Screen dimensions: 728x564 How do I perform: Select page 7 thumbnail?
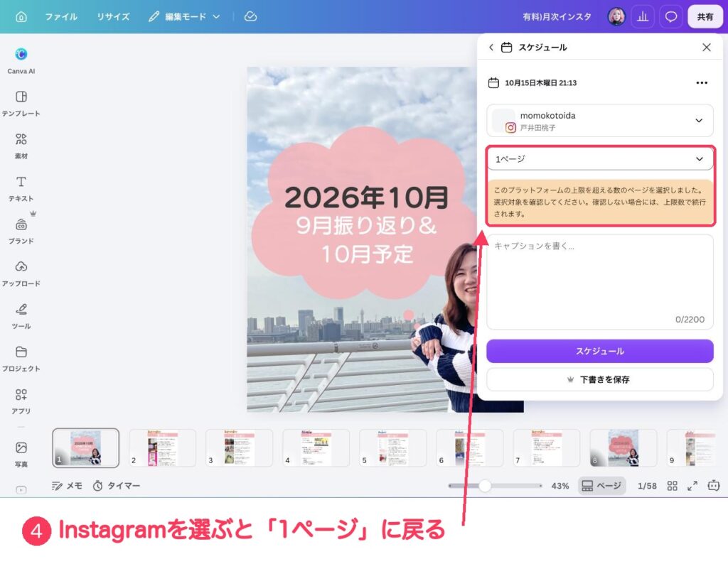(x=547, y=448)
